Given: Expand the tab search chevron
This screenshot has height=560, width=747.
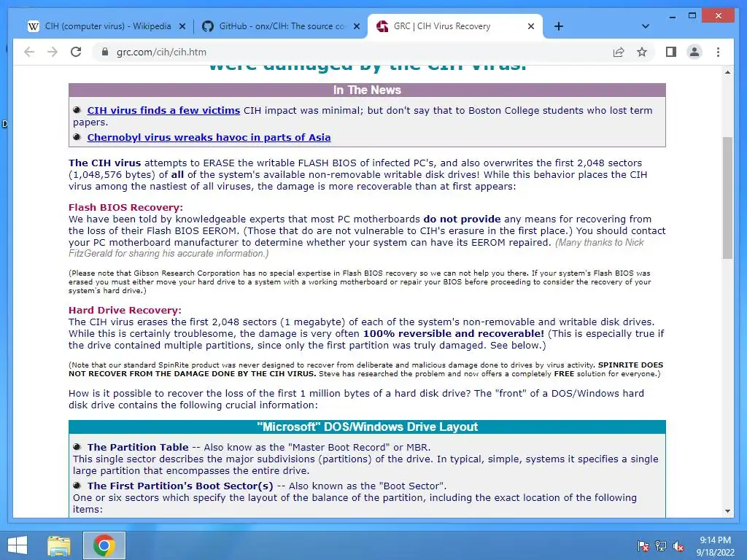Looking at the screenshot, I should (x=646, y=26).
